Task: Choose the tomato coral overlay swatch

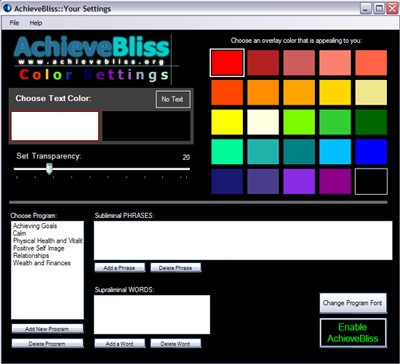Action: (371, 63)
